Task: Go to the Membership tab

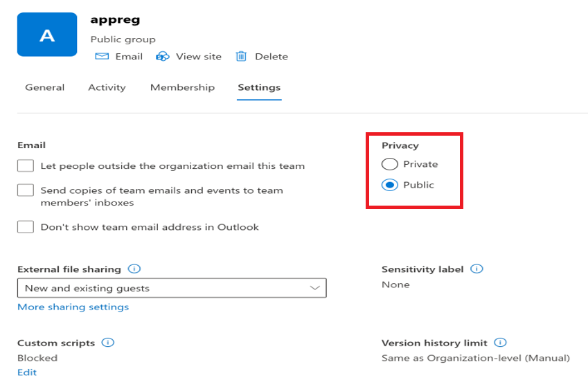Action: pyautogui.click(x=182, y=88)
